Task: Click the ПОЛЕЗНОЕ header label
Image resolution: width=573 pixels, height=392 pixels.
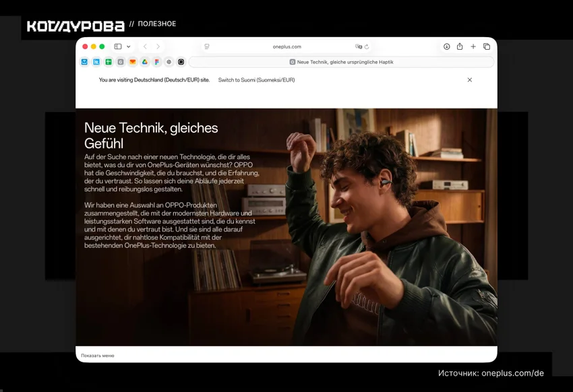Action: click(x=157, y=24)
